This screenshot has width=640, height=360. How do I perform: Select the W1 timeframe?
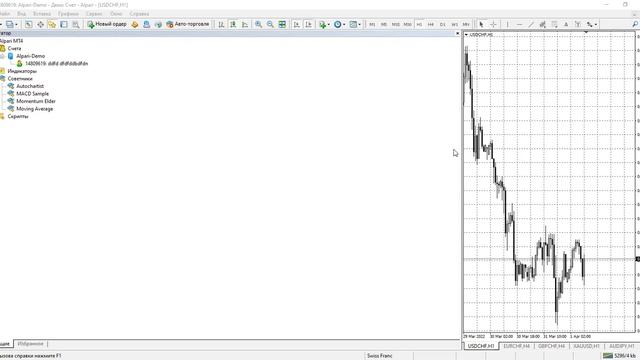tap(454, 24)
